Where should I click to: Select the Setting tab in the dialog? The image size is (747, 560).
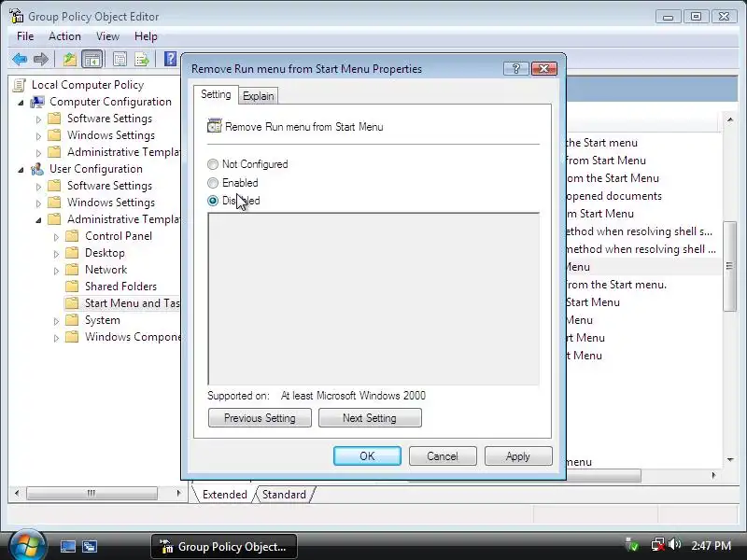coord(216,94)
